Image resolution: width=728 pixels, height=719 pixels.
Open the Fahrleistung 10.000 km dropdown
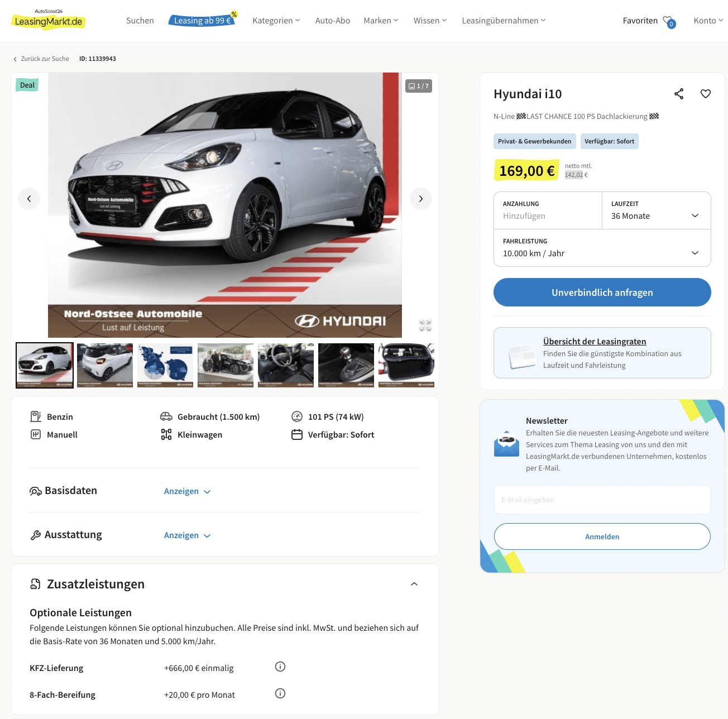pyautogui.click(x=602, y=248)
